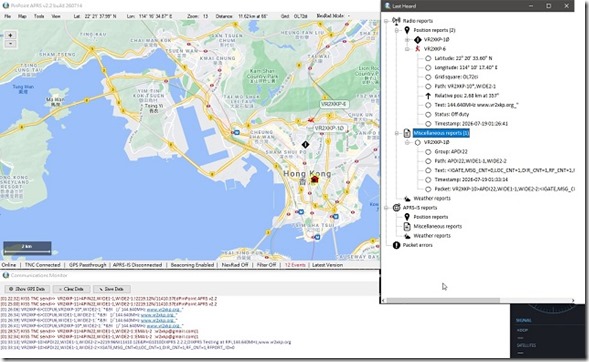589x362 pixels.
Task: Click the red home station marker on map
Action: click(x=315, y=179)
